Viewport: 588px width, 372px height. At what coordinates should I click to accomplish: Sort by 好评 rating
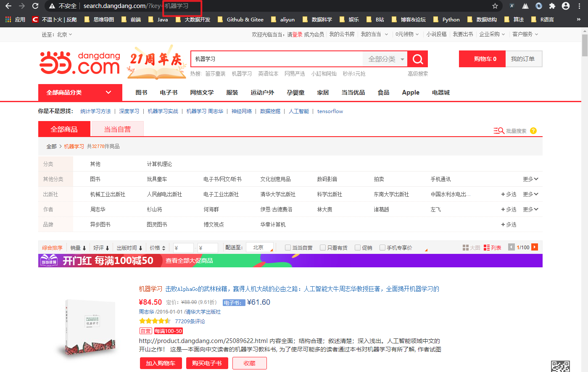[101, 248]
